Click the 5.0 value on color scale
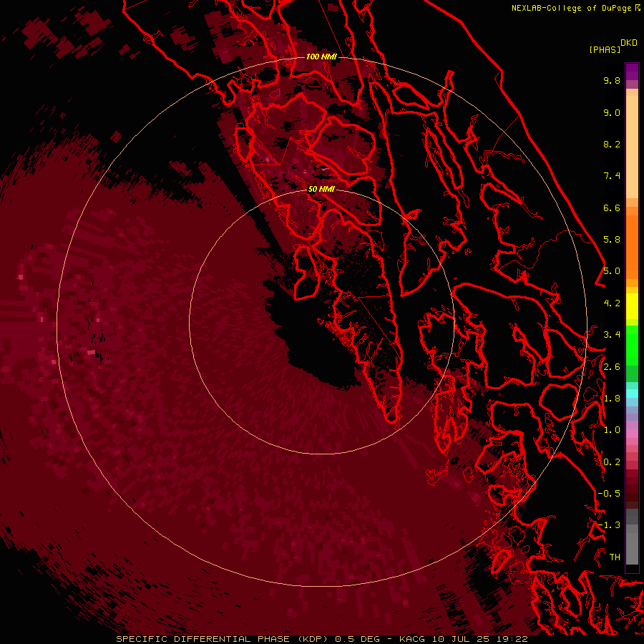 (x=612, y=271)
